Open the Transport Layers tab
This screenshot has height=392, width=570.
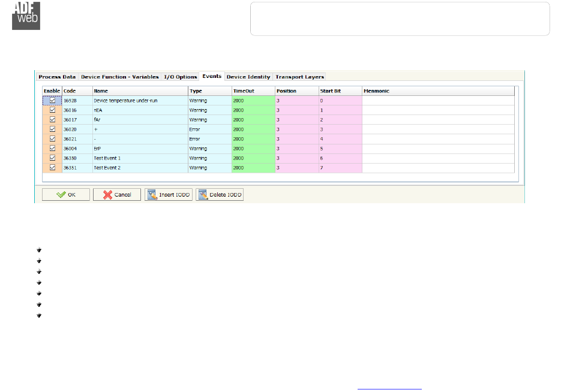pos(299,77)
